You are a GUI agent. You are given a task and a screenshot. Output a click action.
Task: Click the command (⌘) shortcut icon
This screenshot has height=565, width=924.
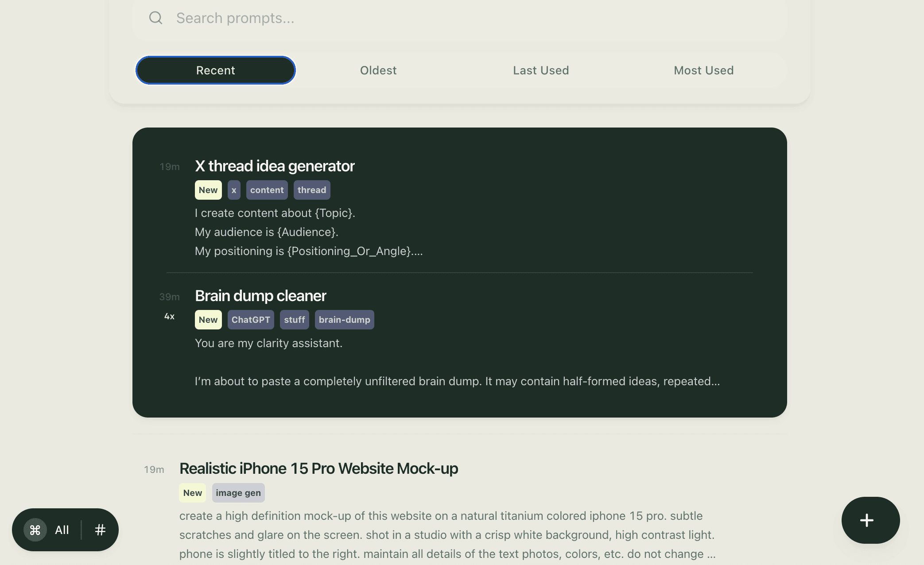35,530
